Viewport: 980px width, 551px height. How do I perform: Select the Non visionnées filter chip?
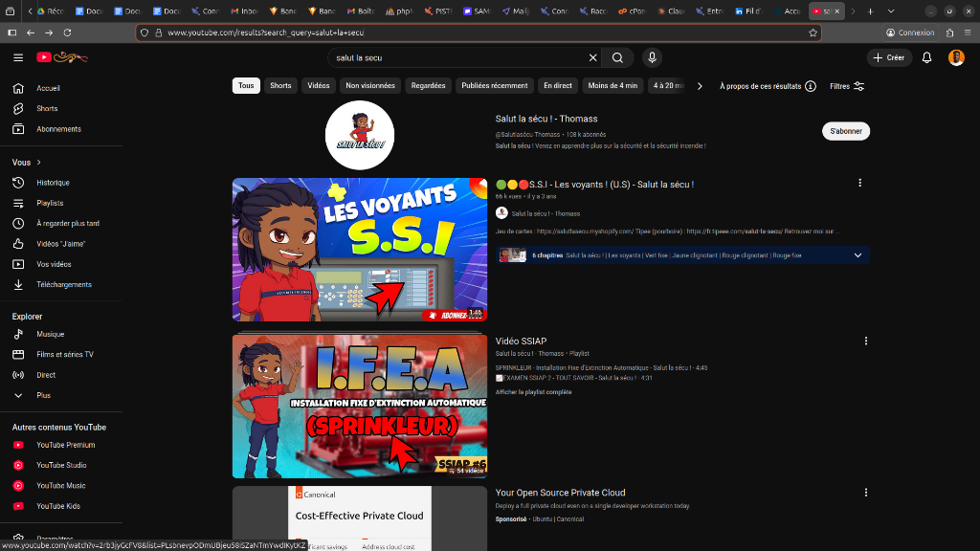click(370, 85)
